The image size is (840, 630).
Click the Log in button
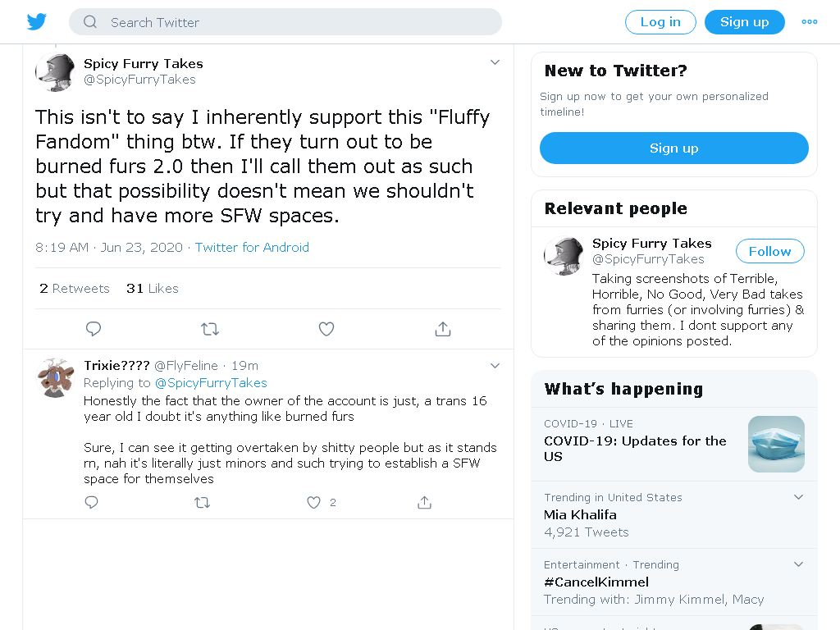(x=660, y=22)
